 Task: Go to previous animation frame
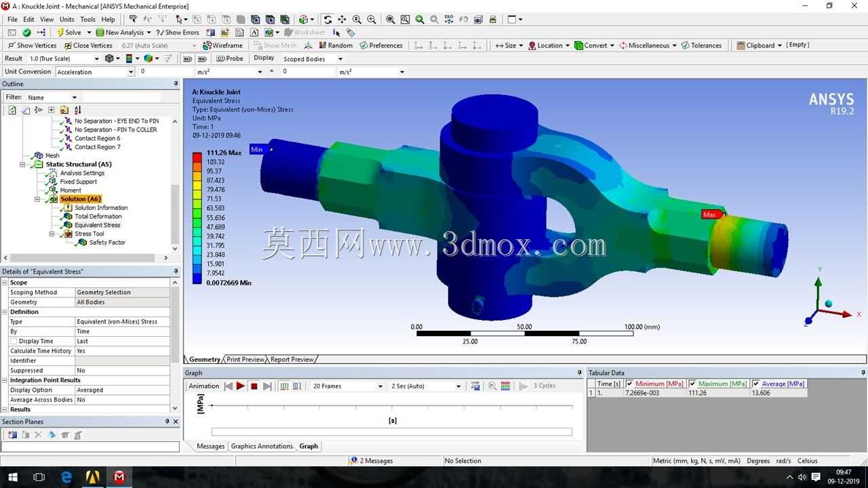click(x=229, y=386)
